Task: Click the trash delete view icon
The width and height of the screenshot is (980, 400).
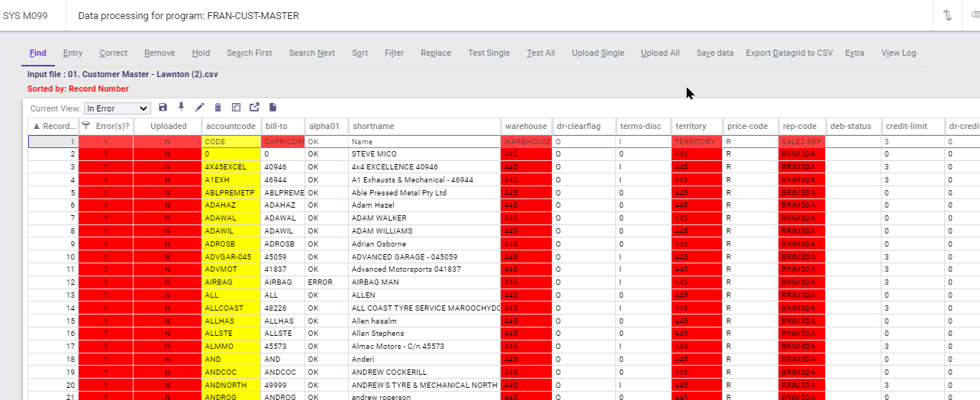Action: coord(218,108)
